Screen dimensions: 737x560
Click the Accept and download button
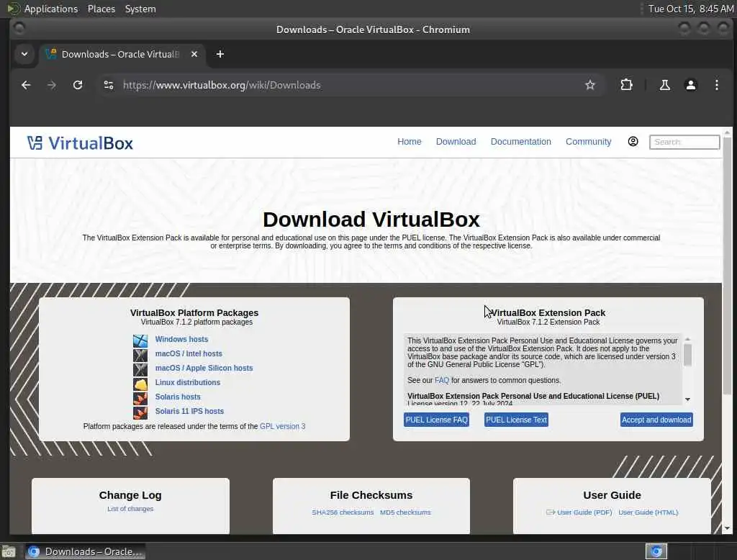pyautogui.click(x=656, y=420)
